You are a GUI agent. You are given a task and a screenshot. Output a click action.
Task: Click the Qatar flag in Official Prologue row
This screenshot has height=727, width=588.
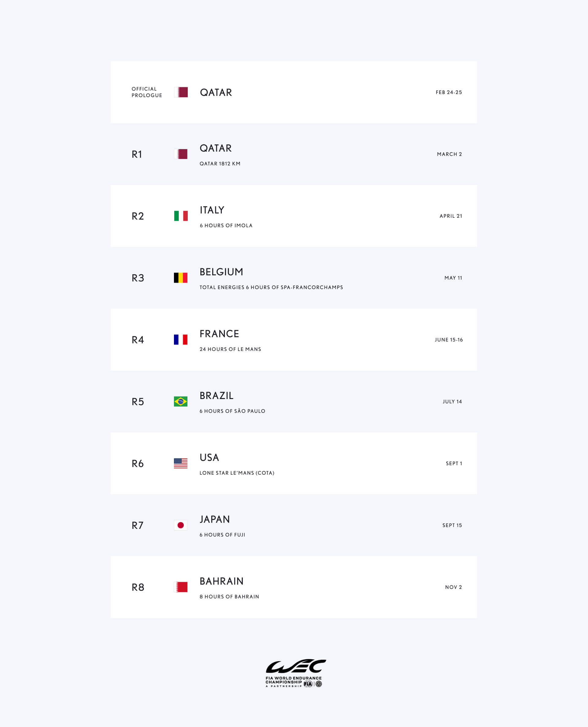(181, 92)
